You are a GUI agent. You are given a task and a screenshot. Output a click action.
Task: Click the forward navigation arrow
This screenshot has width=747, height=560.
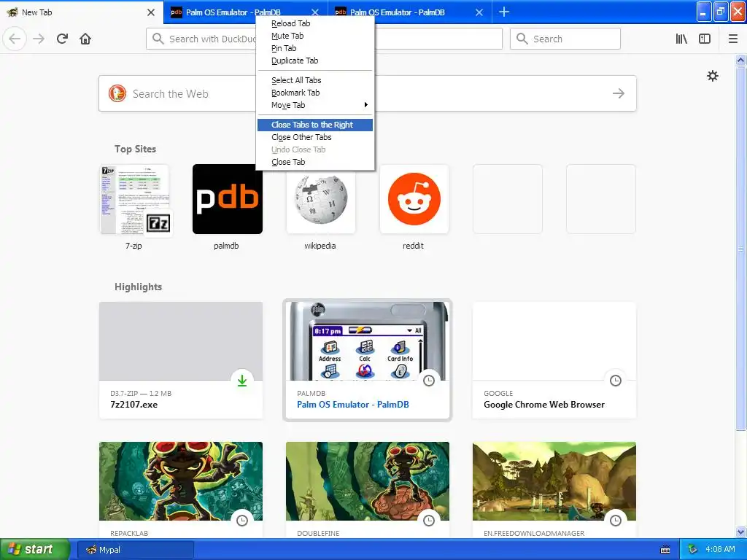[39, 39]
